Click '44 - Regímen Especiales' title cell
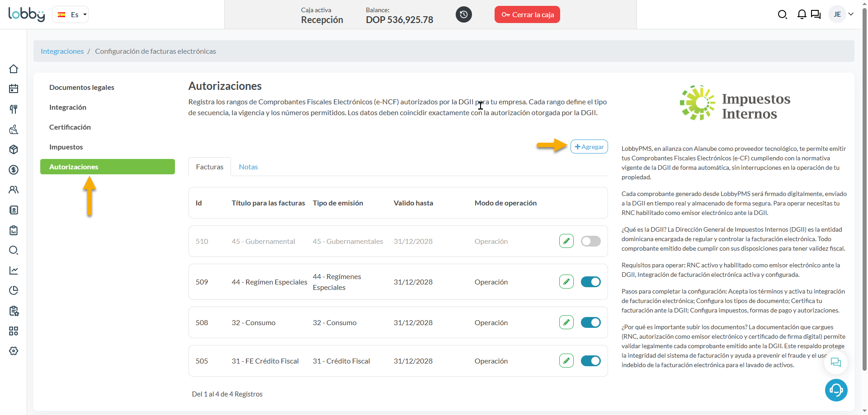 coord(269,282)
